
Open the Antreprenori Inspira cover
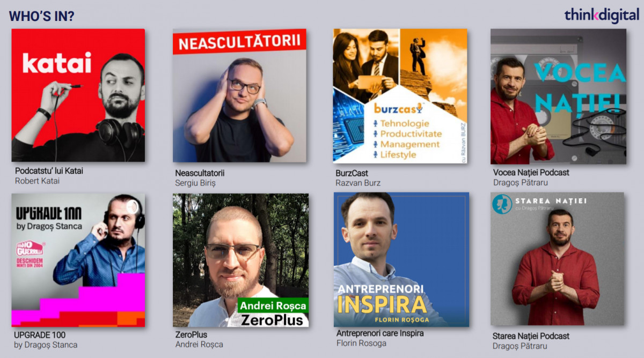[401, 259]
